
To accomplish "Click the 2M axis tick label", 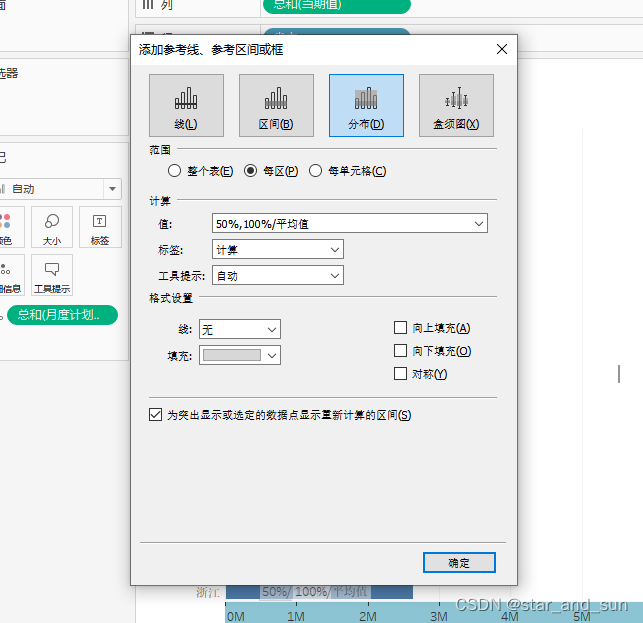I will point(368,616).
